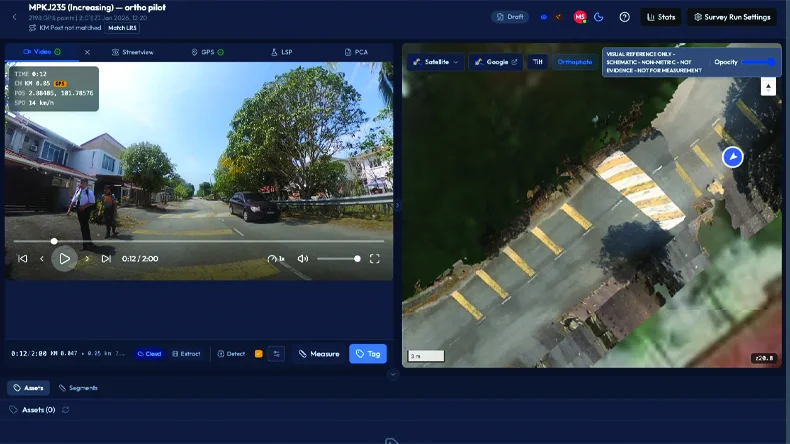Open the LSP tab
Screen dimensions: 790x444
[x=282, y=52]
